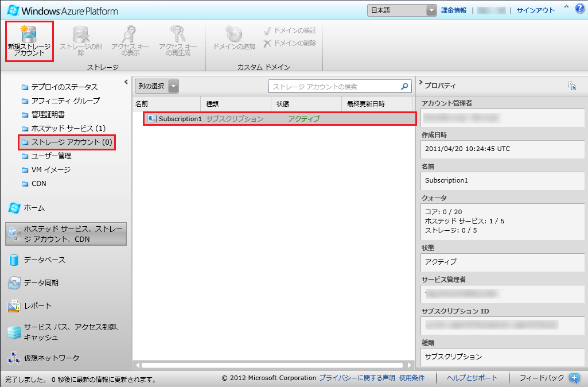
Task: Open the 日本語 language dropdown
Action: pos(402,10)
